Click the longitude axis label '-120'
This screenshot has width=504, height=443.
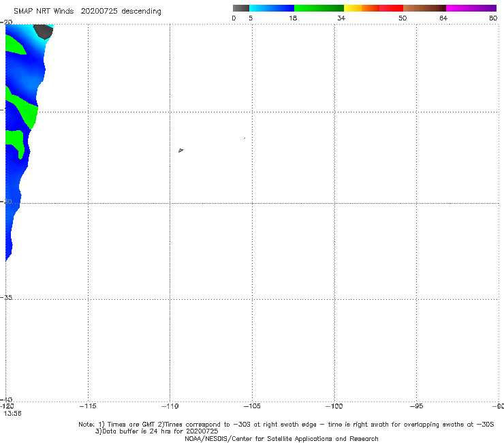click(7, 406)
